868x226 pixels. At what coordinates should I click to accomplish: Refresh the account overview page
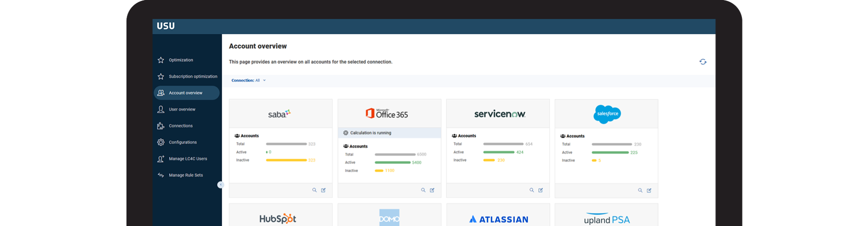(x=703, y=62)
